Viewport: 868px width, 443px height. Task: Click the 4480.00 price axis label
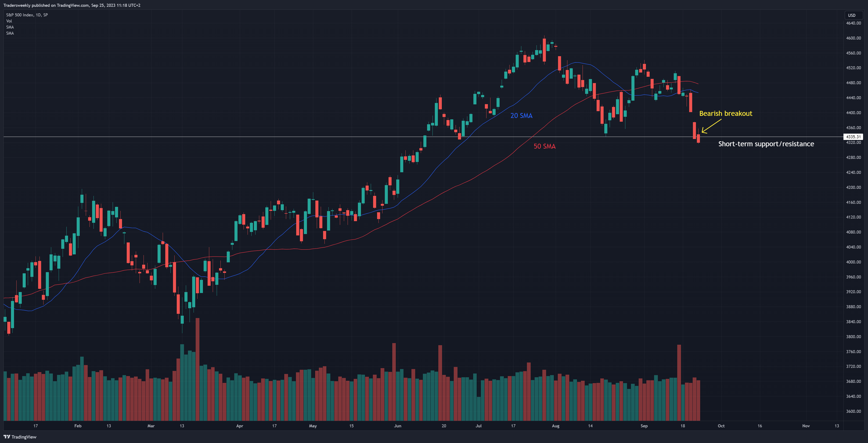pos(853,83)
